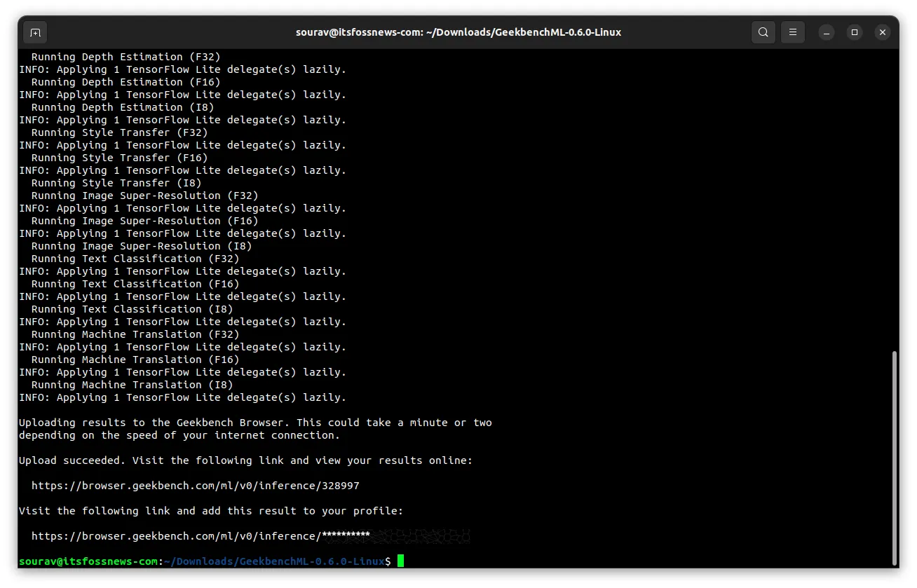Click the window title text in the header bar

(x=458, y=32)
